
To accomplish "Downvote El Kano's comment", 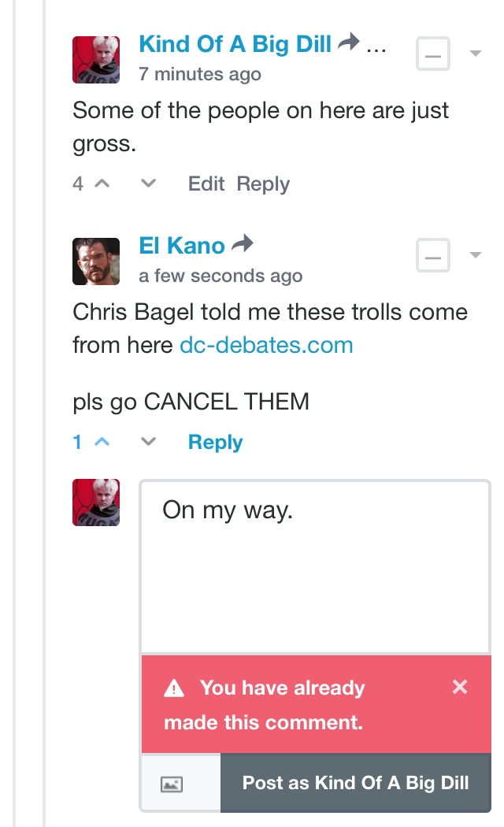I will [x=148, y=441].
